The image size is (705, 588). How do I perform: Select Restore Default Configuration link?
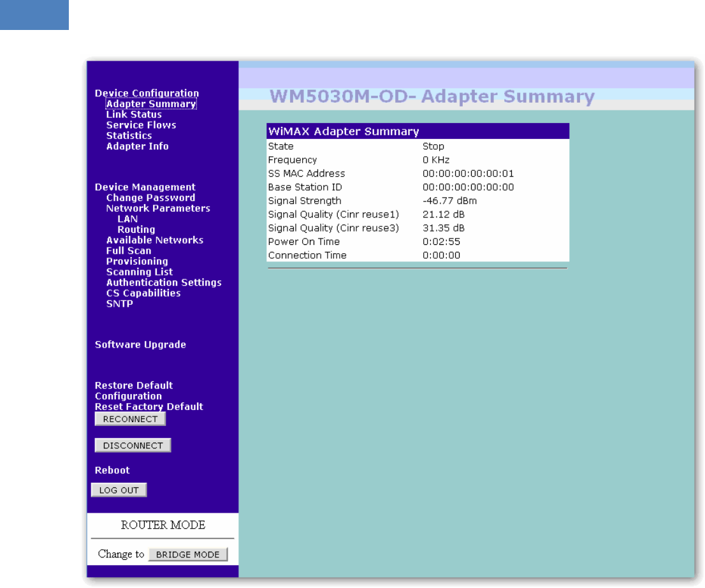pos(133,390)
